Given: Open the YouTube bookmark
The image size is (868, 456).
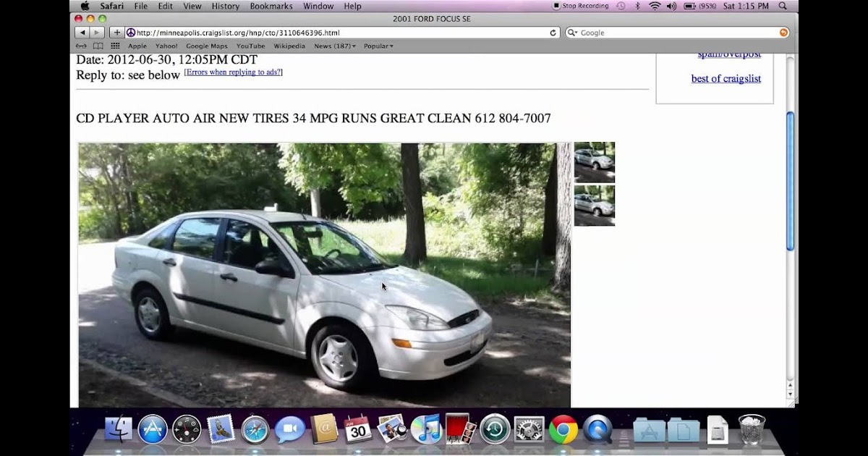Looking at the screenshot, I should tap(250, 46).
